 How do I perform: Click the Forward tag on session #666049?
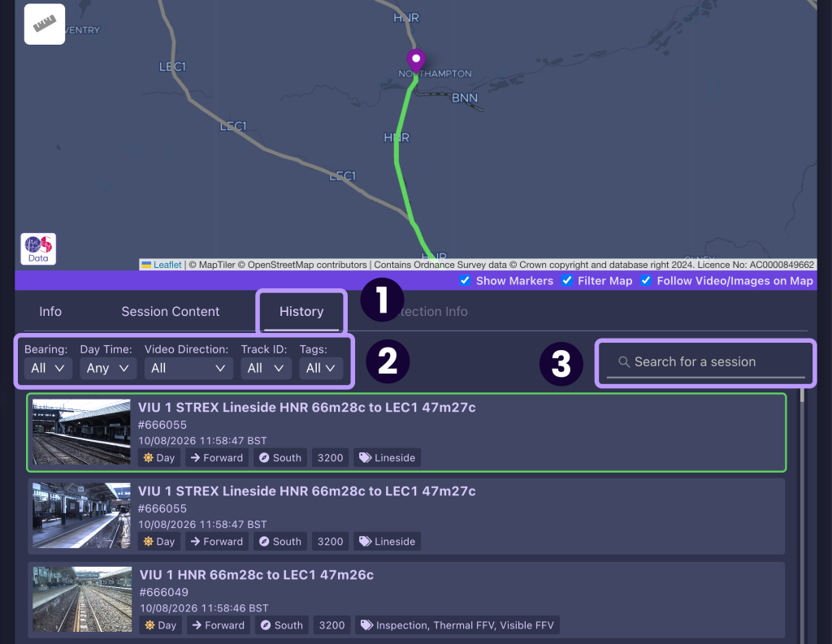218,625
